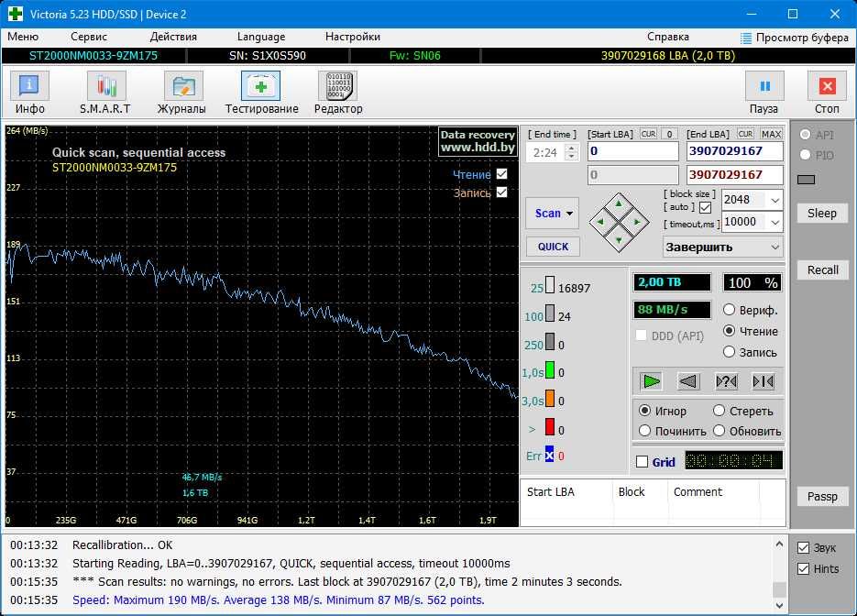
Task: Select the PIO access mode radio
Action: 805,155
